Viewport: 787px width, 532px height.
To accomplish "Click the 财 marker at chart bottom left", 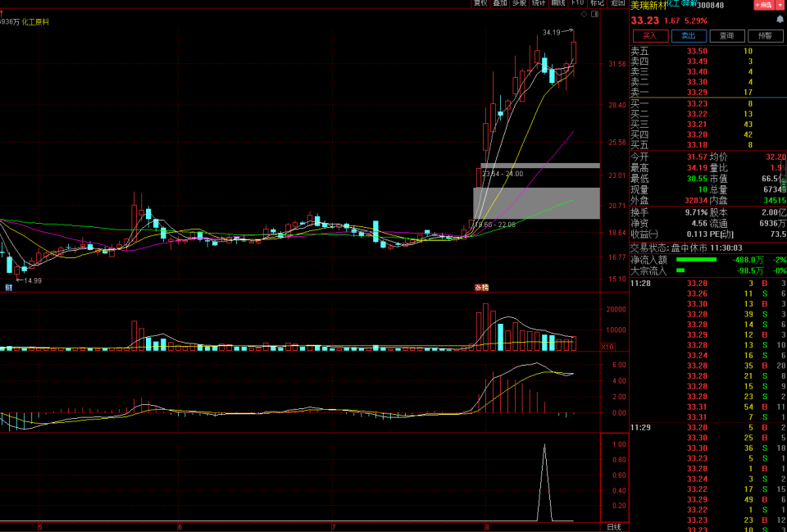I will [x=8, y=288].
